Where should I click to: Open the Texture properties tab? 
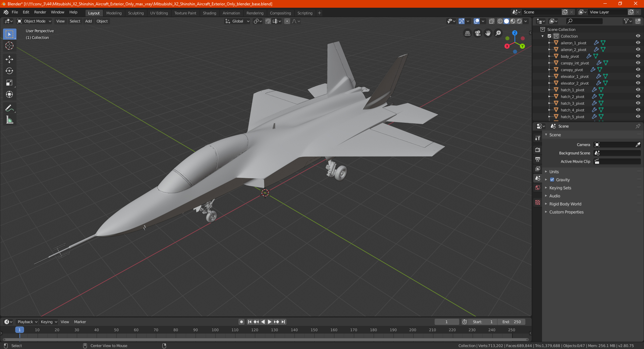click(x=538, y=202)
